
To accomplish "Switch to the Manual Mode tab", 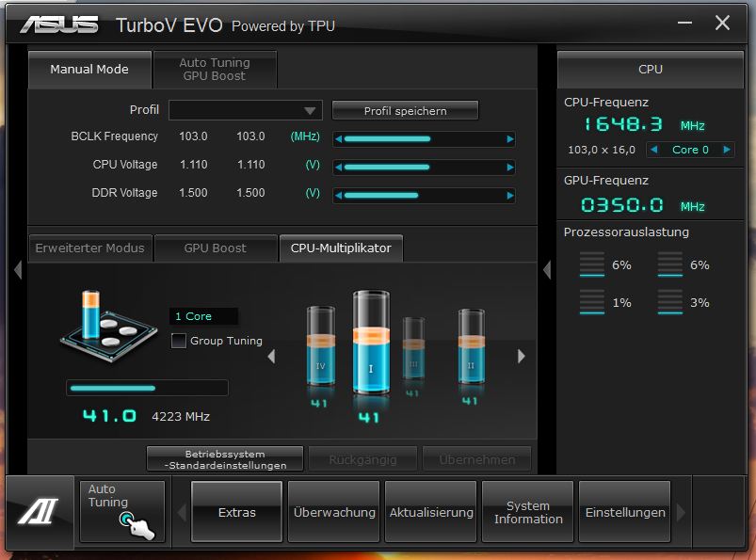I will pyautogui.click(x=89, y=70).
